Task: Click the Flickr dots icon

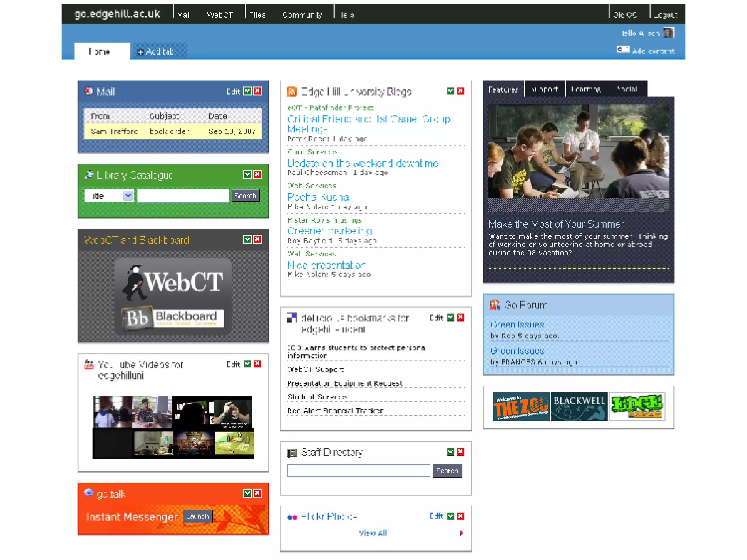Action: click(x=292, y=517)
